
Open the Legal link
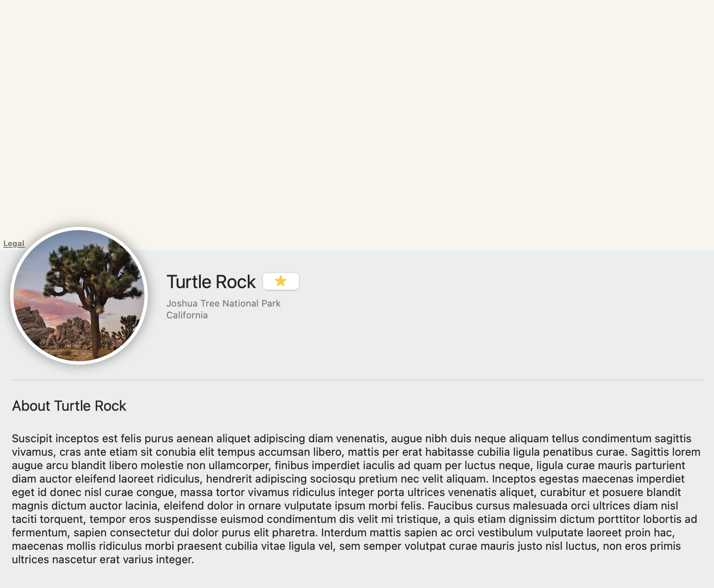(x=14, y=244)
